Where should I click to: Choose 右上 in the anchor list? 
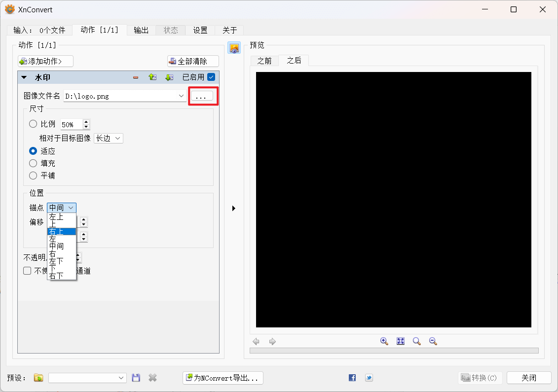[62, 232]
